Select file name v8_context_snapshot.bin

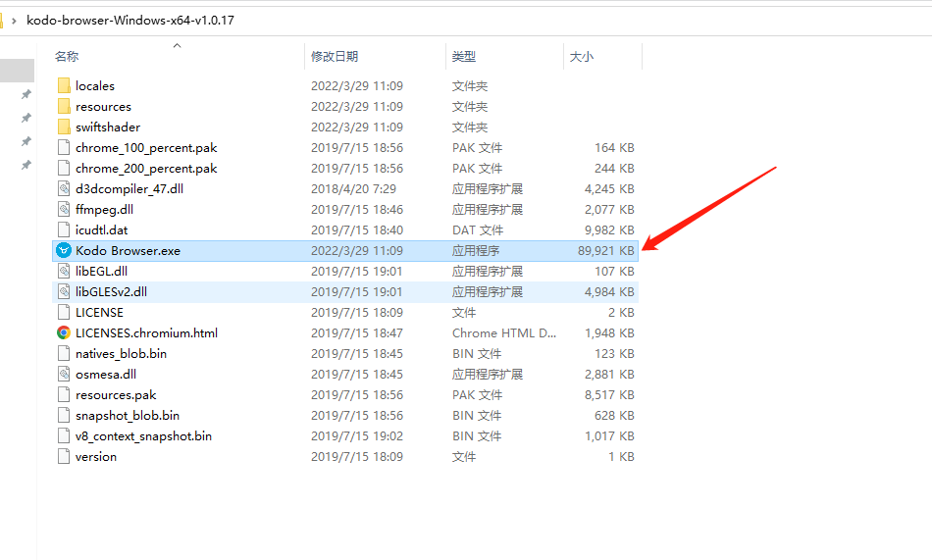(x=143, y=435)
